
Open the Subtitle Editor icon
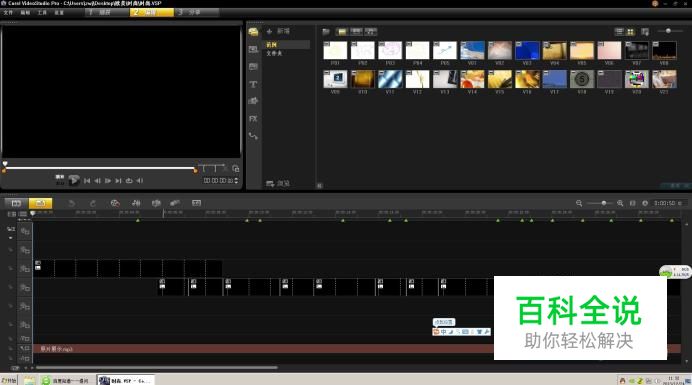(x=196, y=203)
